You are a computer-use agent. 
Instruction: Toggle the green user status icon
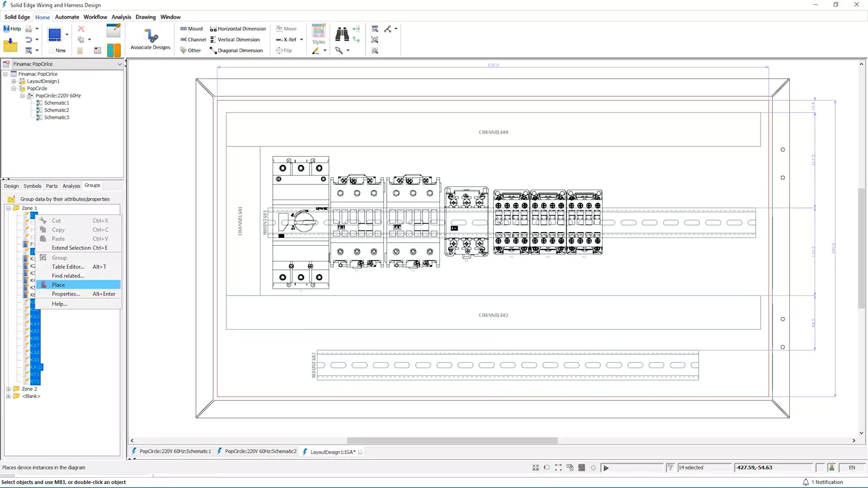tap(831, 467)
